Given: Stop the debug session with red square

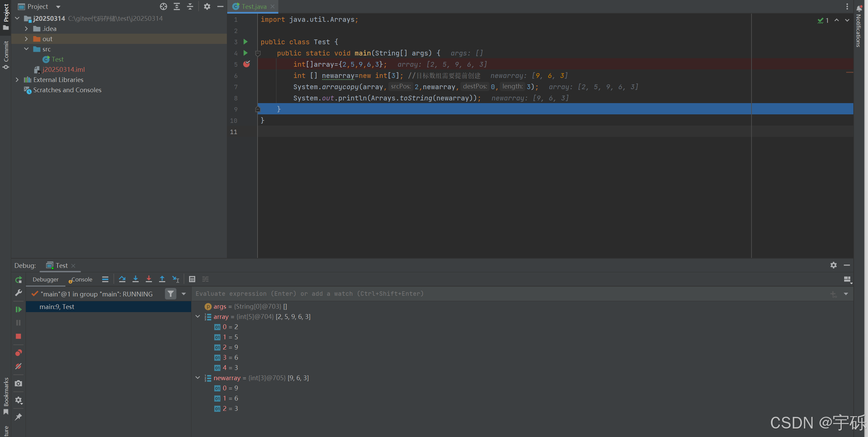Looking at the screenshot, I should tap(18, 336).
